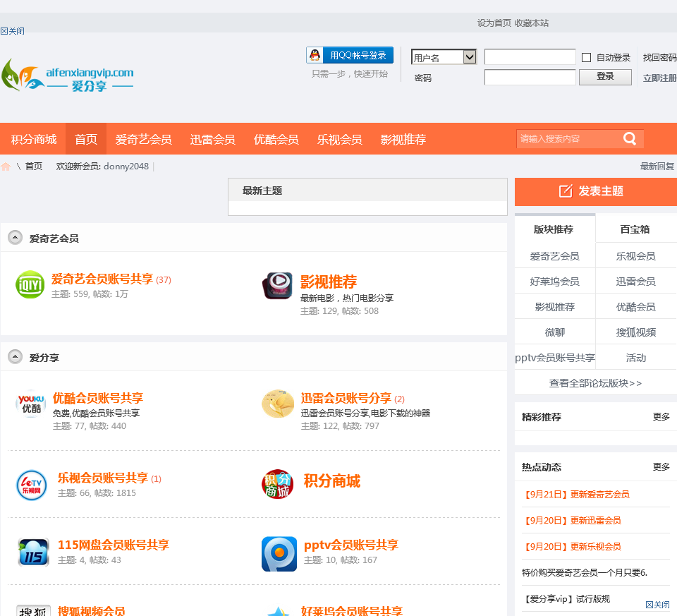Click 活动 in the sidebar

636,358
